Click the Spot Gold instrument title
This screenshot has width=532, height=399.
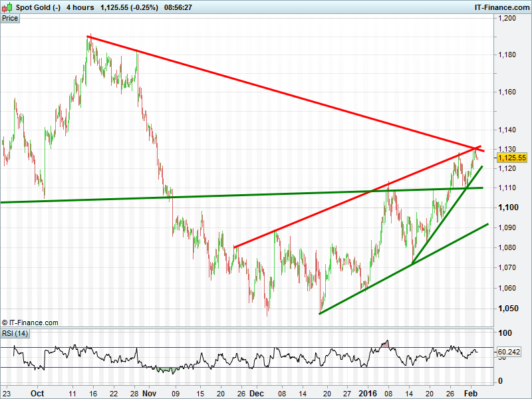point(39,7)
